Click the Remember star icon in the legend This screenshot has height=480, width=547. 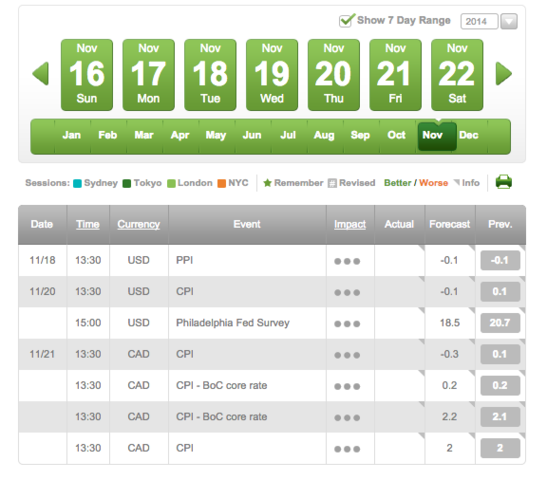(267, 183)
